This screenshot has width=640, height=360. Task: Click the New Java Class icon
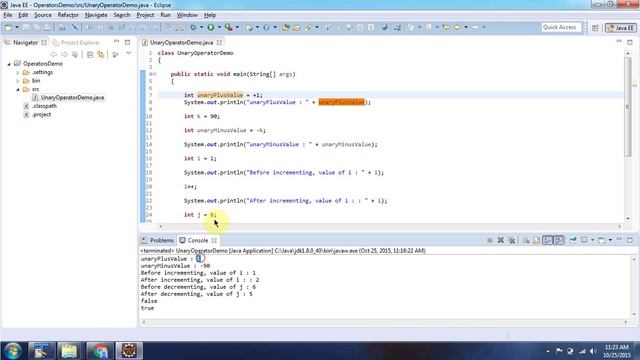tap(266, 27)
